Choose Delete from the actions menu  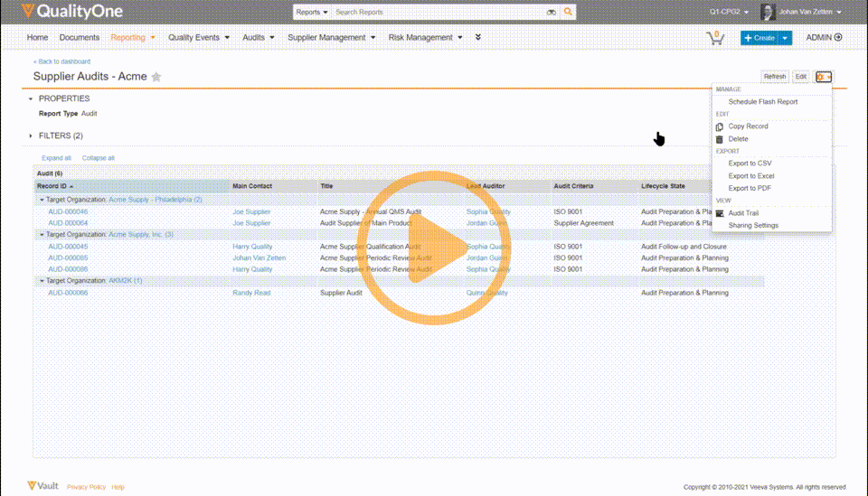pyautogui.click(x=738, y=139)
